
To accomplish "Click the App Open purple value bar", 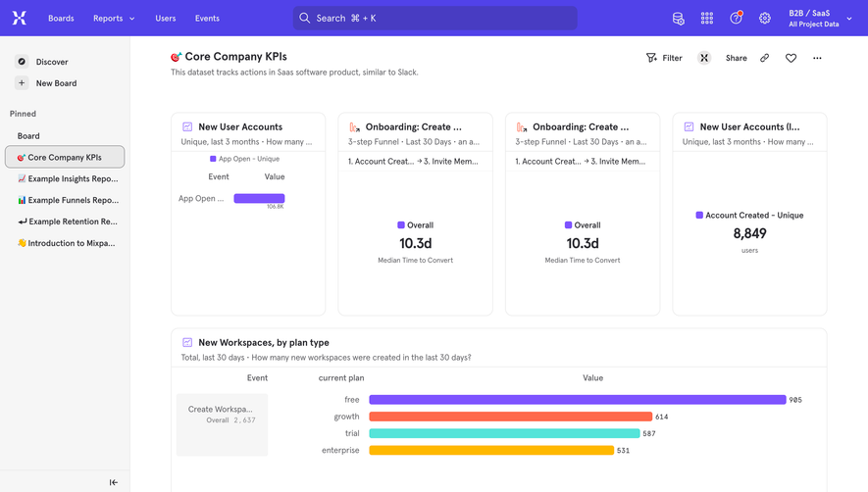I will coord(259,198).
